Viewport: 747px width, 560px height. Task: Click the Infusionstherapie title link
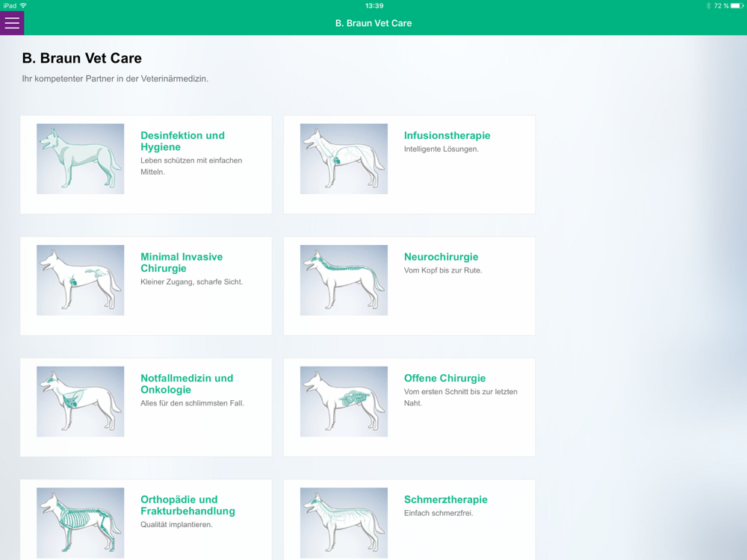[x=447, y=135]
